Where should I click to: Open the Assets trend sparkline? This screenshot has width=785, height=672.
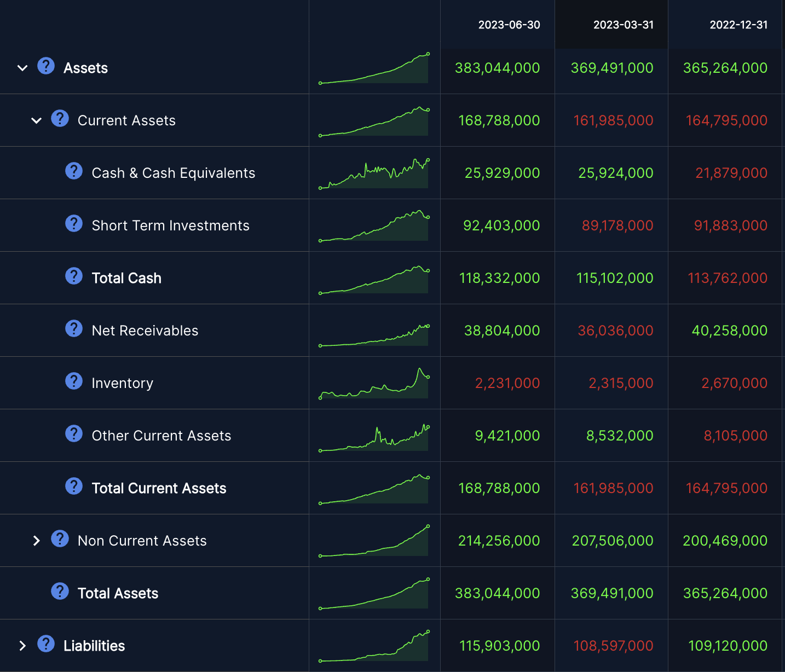pyautogui.click(x=374, y=68)
